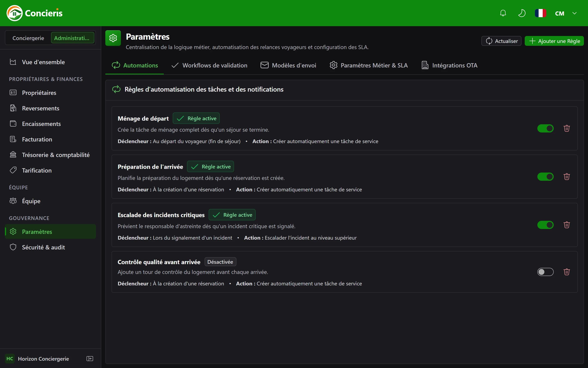Click the Désactivée badge
This screenshot has height=368, width=588.
tap(220, 262)
